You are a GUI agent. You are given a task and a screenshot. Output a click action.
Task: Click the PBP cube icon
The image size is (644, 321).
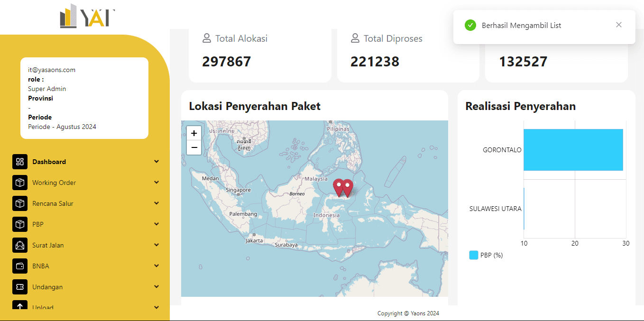(x=20, y=224)
